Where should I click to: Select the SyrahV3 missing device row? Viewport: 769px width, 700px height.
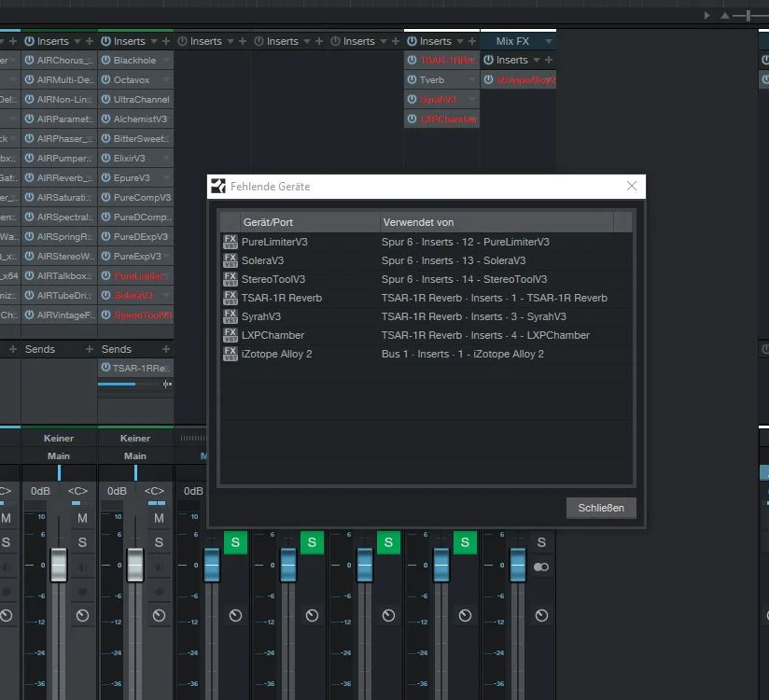click(426, 316)
